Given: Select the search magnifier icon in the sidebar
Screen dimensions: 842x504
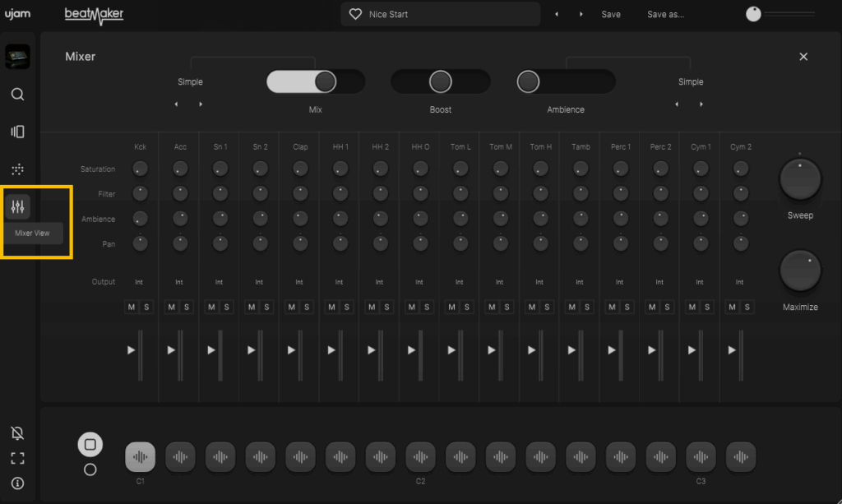Looking at the screenshot, I should [x=17, y=94].
